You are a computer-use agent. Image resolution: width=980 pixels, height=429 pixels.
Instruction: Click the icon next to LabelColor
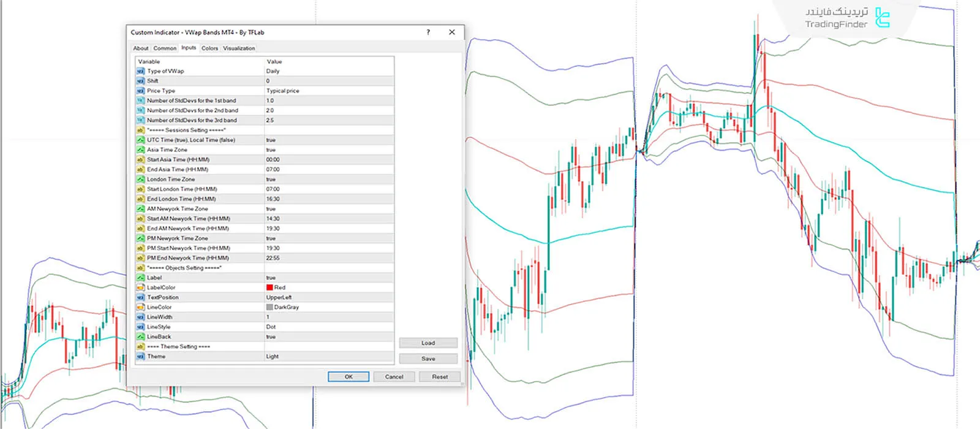[140, 287]
